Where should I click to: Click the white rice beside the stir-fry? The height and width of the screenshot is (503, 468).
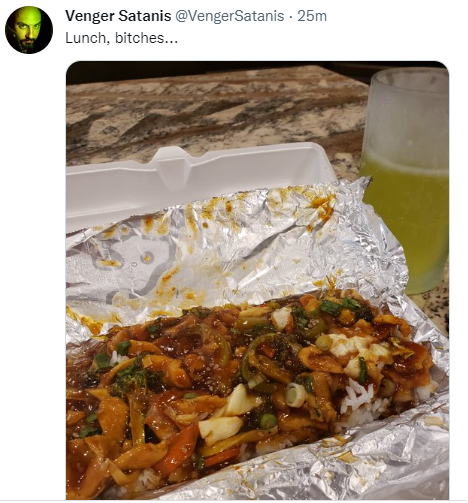[x=360, y=395]
